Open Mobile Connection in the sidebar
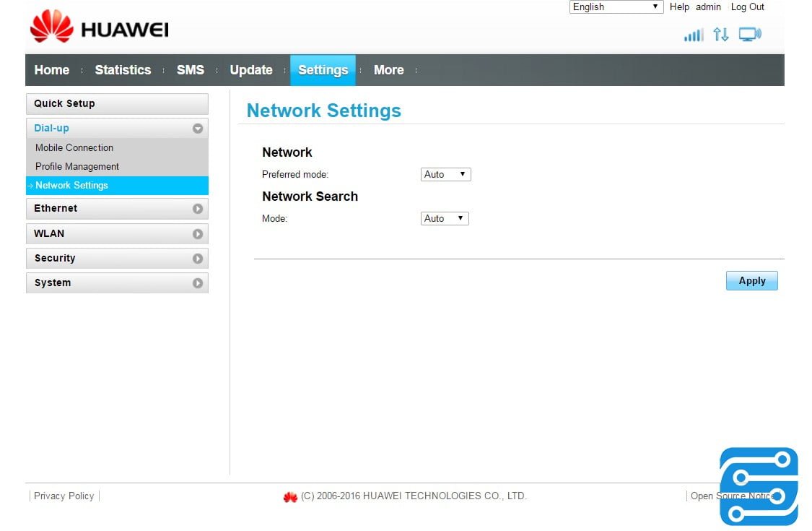 point(74,147)
